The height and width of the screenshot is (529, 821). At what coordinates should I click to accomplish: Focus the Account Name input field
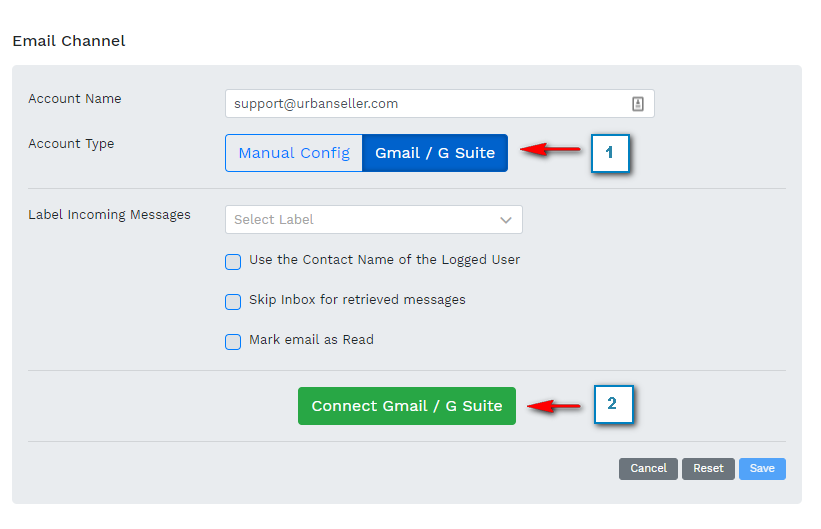pyautogui.click(x=425, y=103)
